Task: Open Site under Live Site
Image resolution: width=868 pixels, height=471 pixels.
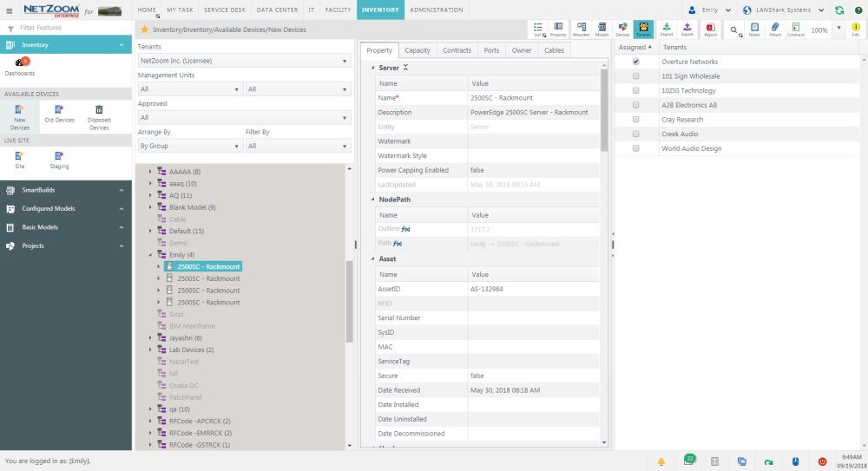Action: click(19, 160)
